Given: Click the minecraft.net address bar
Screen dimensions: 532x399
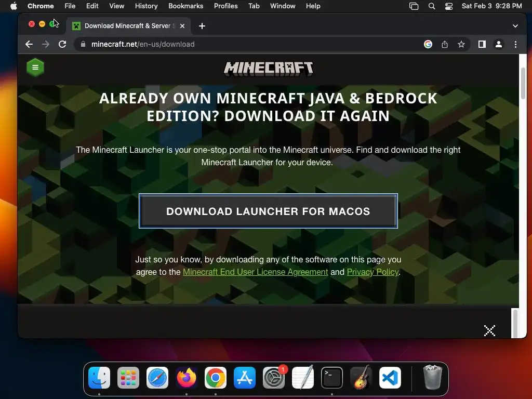Looking at the screenshot, I should [251, 44].
